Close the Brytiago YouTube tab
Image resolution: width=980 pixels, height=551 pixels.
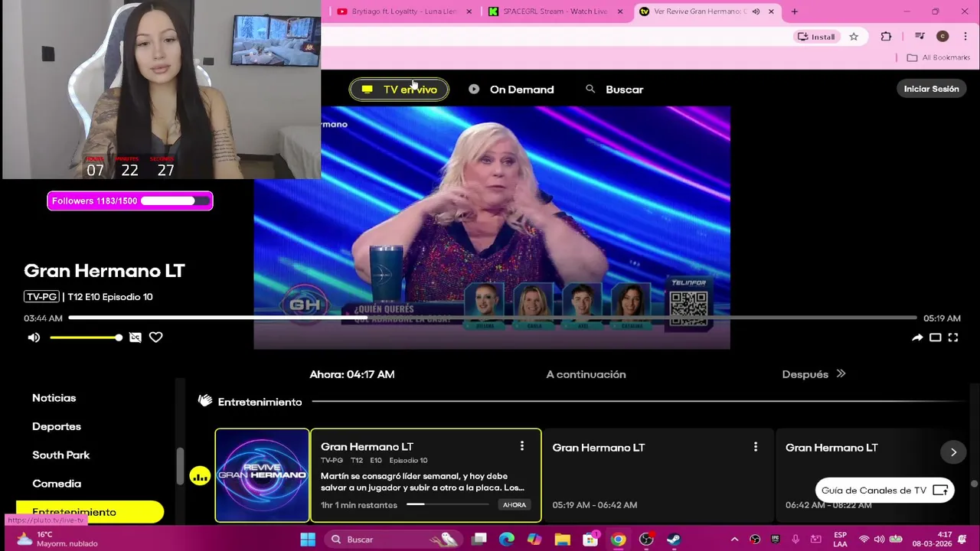coord(469,11)
